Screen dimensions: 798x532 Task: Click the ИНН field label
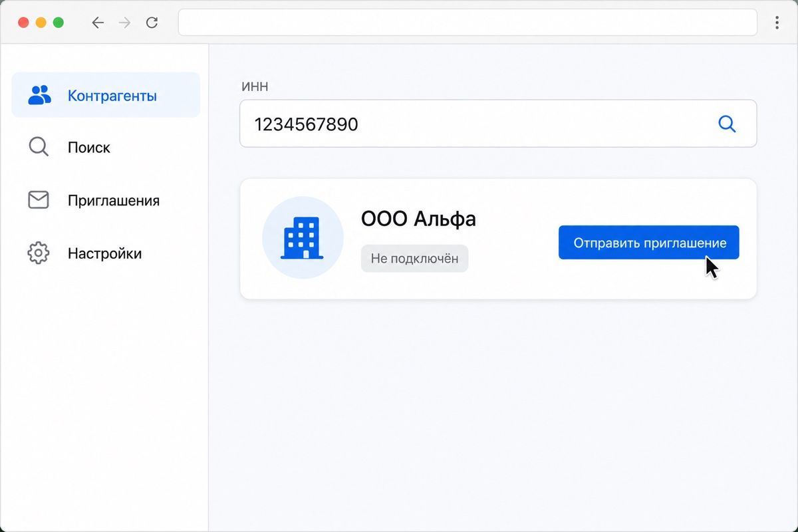coord(254,86)
